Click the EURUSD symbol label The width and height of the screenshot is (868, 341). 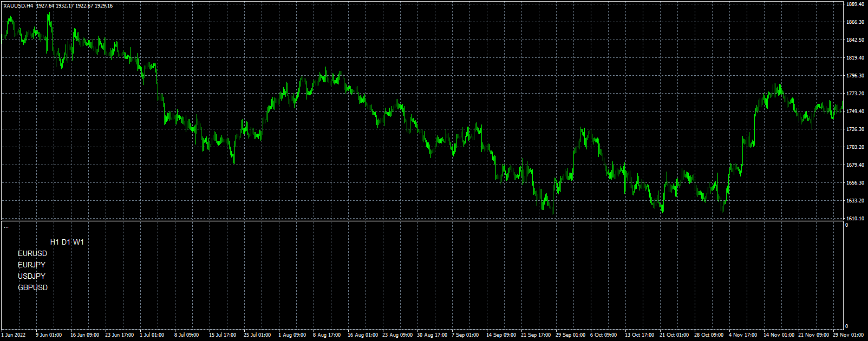point(32,253)
